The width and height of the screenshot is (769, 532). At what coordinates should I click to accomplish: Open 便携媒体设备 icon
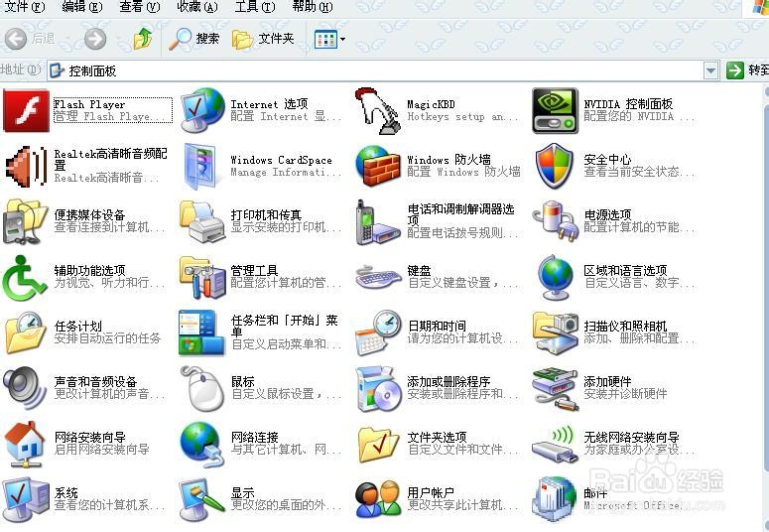pos(25,221)
